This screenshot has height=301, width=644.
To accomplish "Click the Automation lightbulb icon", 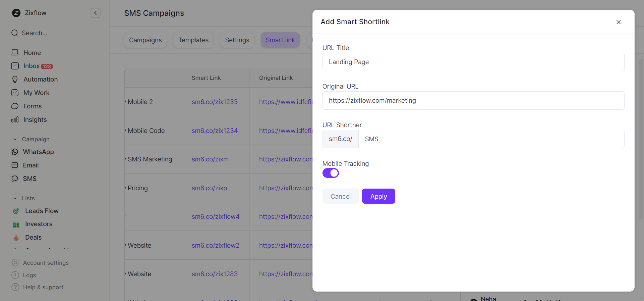I will 15,80.
